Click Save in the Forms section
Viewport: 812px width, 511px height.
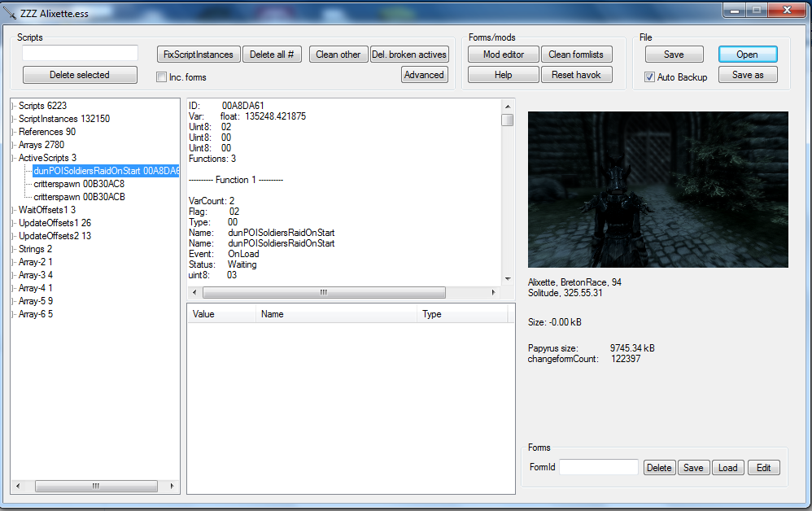(x=693, y=468)
